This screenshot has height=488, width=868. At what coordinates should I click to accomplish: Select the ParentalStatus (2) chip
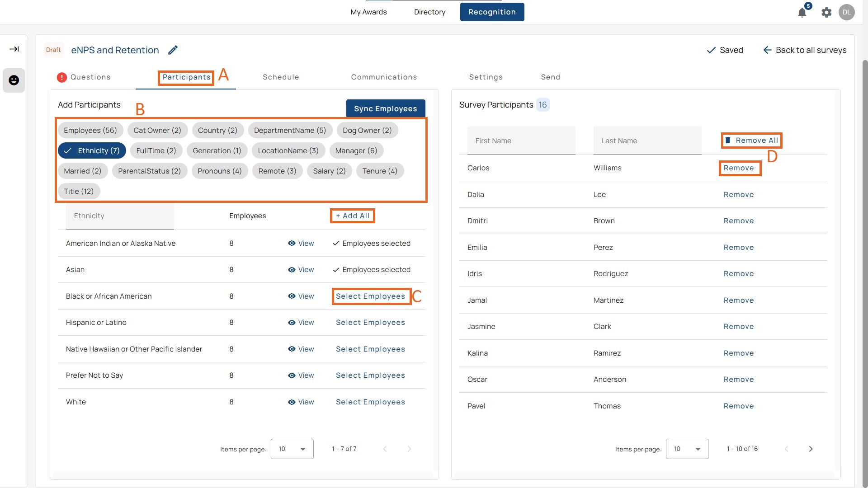149,171
